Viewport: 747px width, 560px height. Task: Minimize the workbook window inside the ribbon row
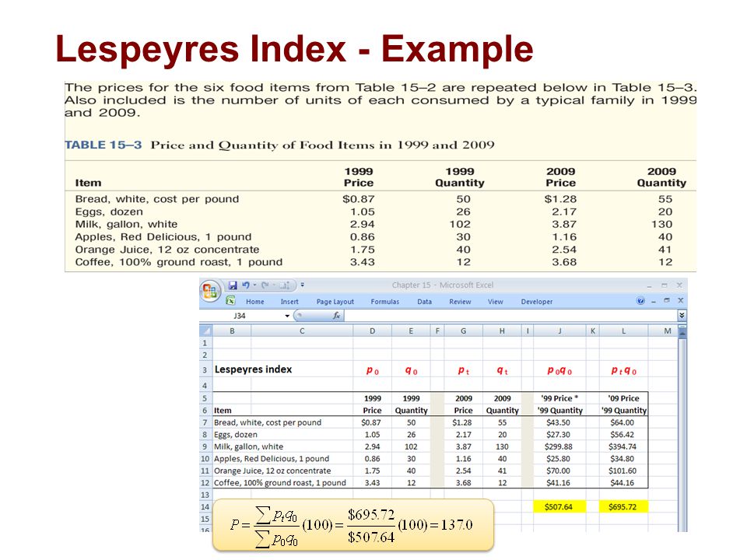(654, 301)
